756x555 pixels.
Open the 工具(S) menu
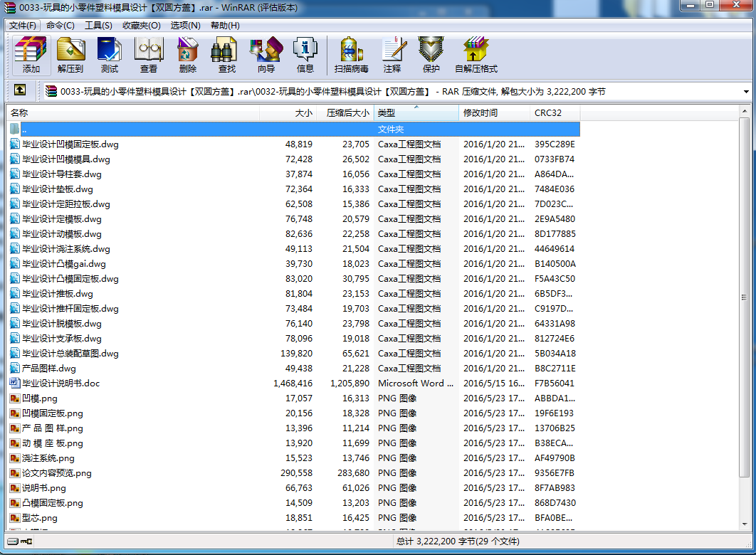tap(98, 26)
